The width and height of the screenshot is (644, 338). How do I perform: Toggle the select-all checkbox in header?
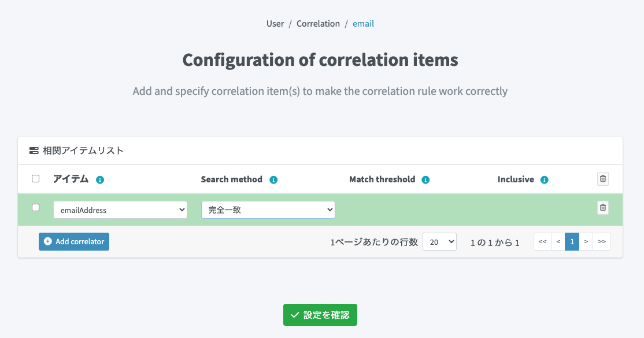[x=36, y=179]
